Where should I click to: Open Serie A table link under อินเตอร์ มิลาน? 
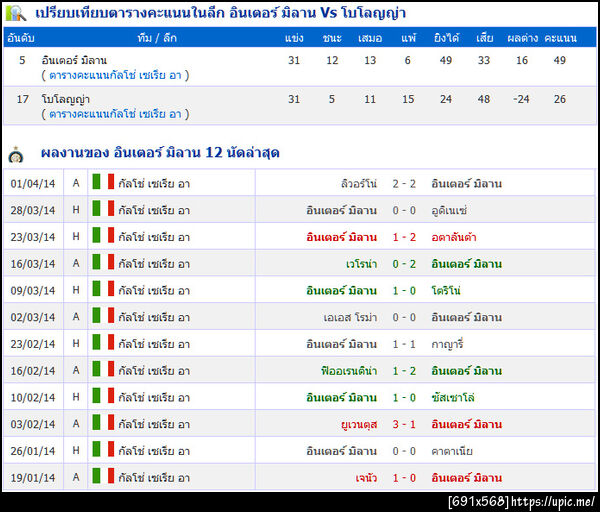115,75
